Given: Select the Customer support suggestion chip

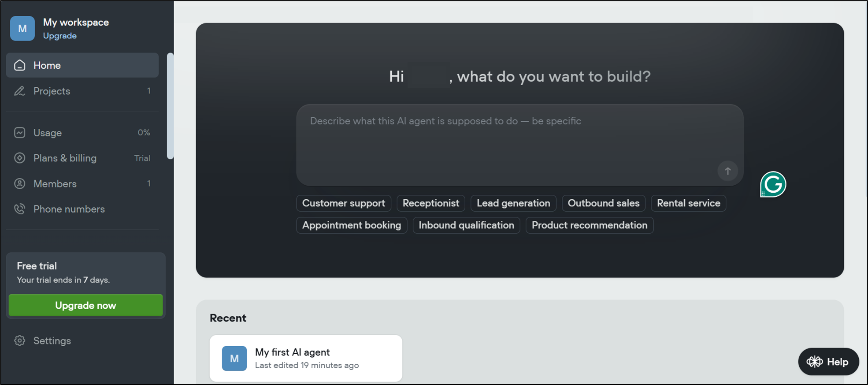Looking at the screenshot, I should tap(343, 203).
